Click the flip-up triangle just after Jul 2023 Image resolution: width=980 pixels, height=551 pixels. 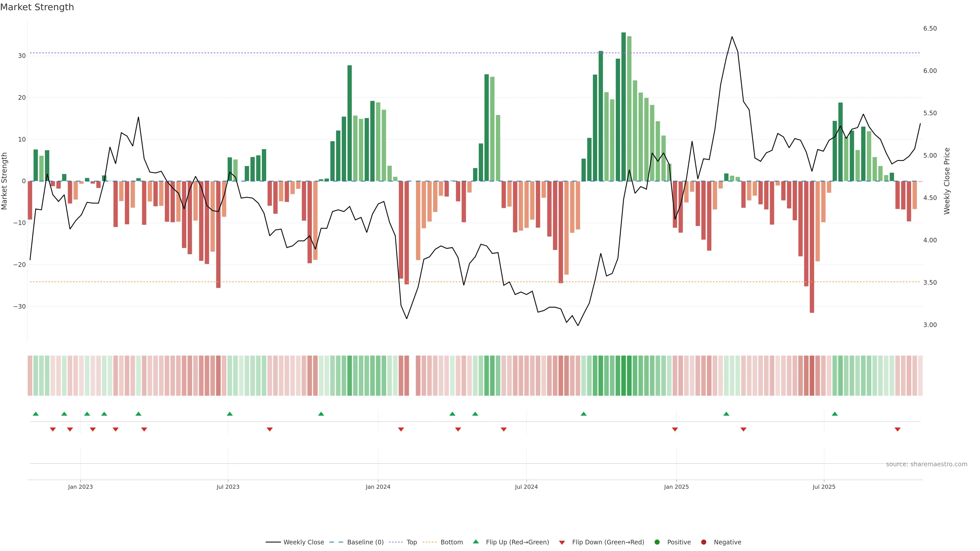(x=230, y=414)
